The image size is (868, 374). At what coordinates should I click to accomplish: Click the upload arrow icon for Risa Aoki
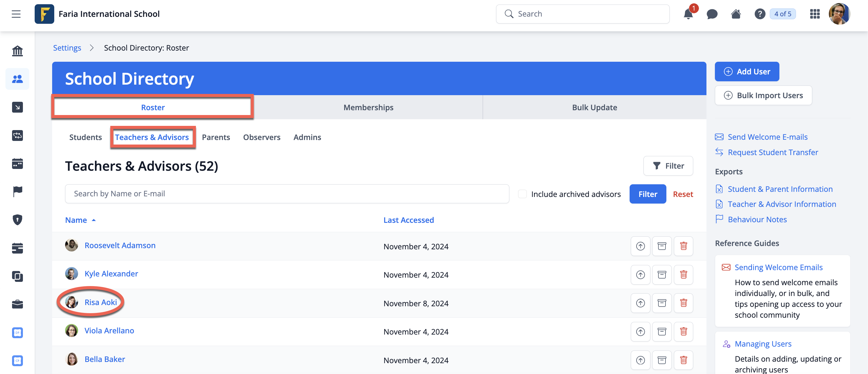click(640, 303)
